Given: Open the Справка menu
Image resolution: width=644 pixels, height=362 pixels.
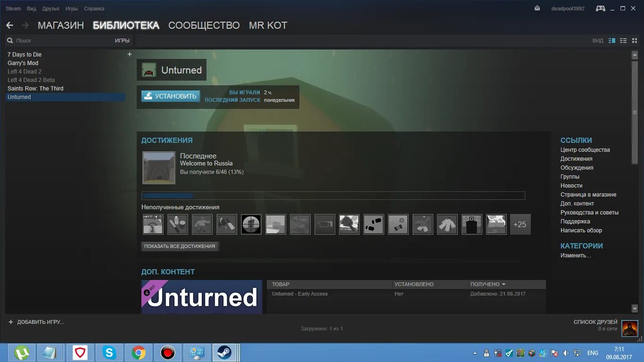Looking at the screenshot, I should (94, 8).
